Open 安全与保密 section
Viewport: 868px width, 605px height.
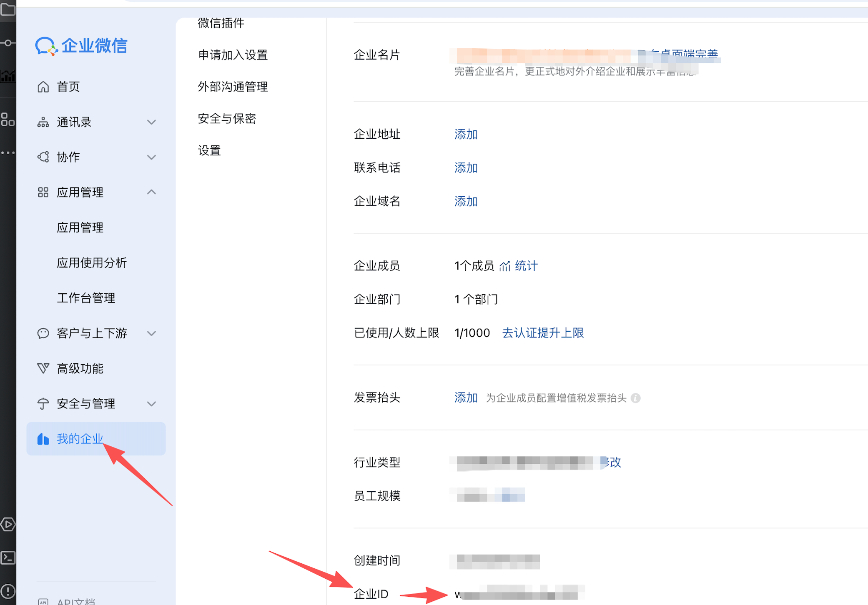tap(227, 118)
